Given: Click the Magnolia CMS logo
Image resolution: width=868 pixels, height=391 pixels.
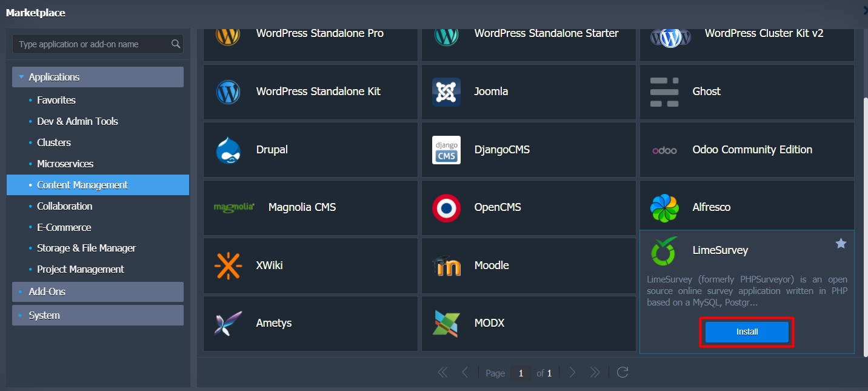Looking at the screenshot, I should click(234, 207).
